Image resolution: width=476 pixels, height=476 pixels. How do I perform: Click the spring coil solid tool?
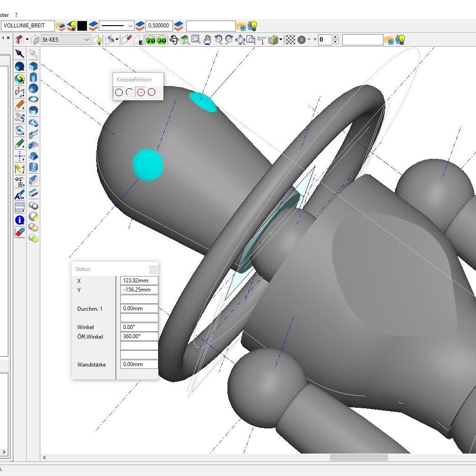coord(33,168)
